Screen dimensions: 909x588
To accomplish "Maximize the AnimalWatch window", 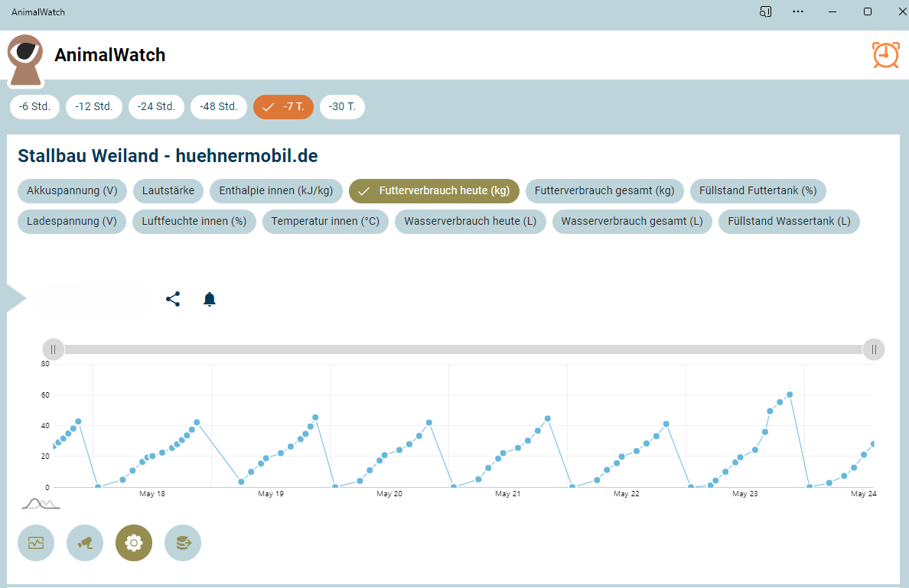I will 867,11.
